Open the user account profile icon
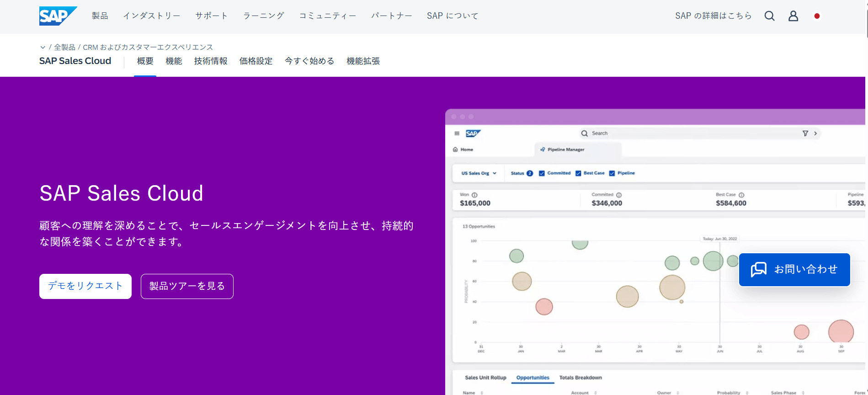This screenshot has width=868, height=395. (793, 16)
